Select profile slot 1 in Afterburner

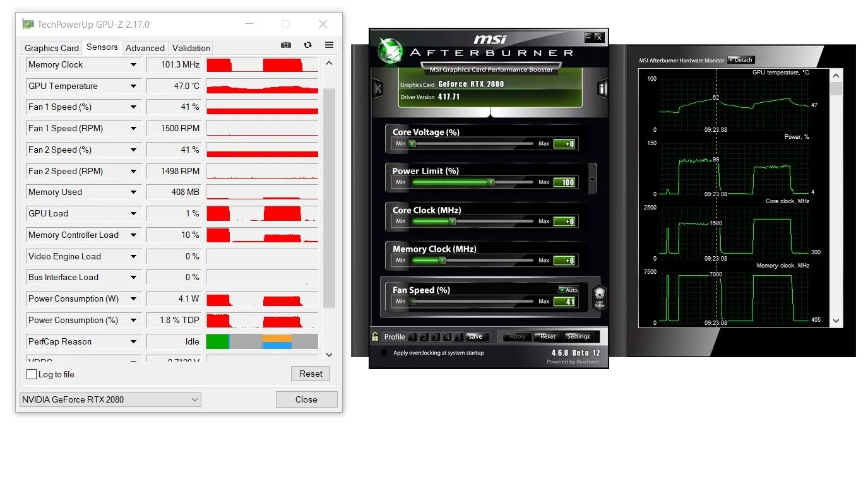coord(412,337)
